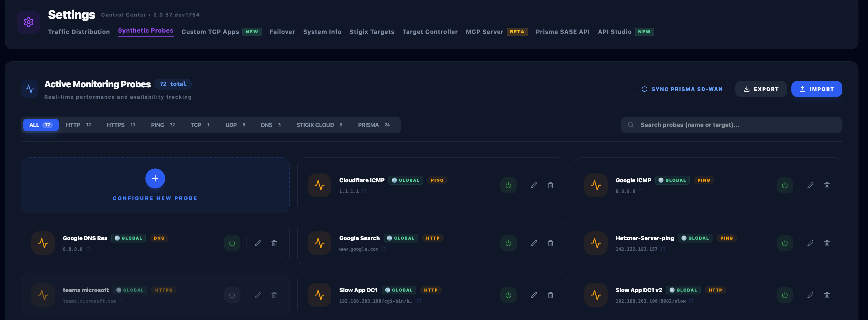
Task: Copy the 1.1.1.1 target address
Action: (x=364, y=191)
